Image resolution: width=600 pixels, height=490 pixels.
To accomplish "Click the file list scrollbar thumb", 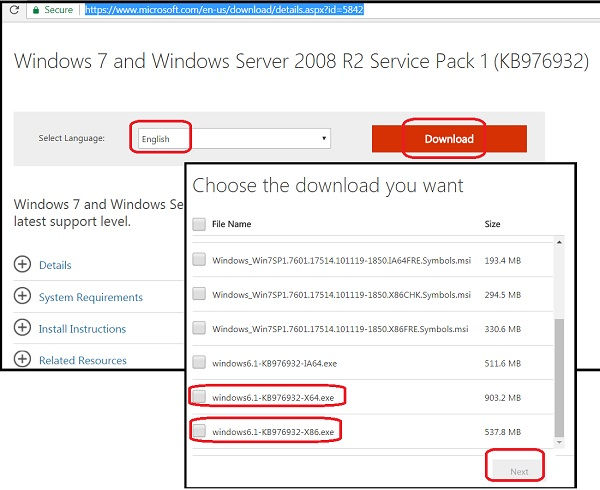I will (x=559, y=378).
